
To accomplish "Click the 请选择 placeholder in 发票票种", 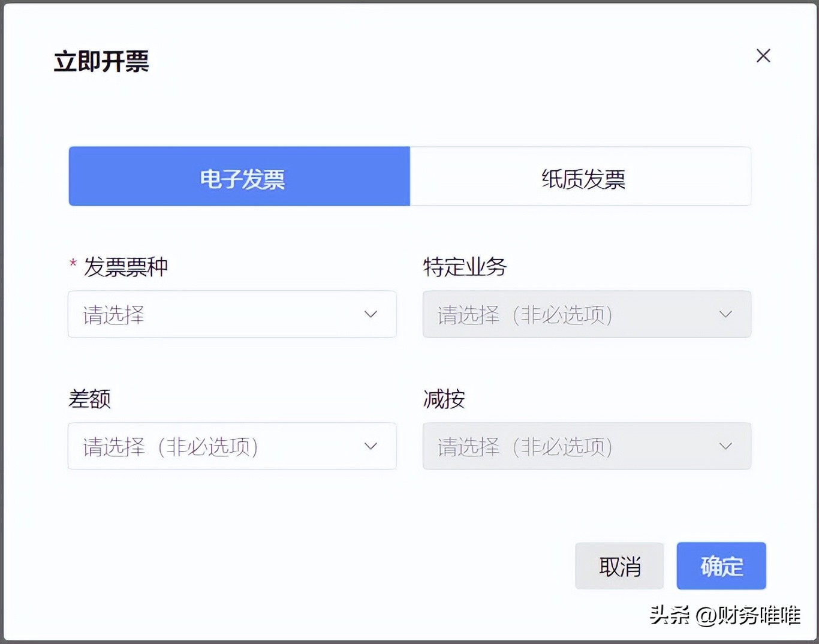I will point(114,315).
